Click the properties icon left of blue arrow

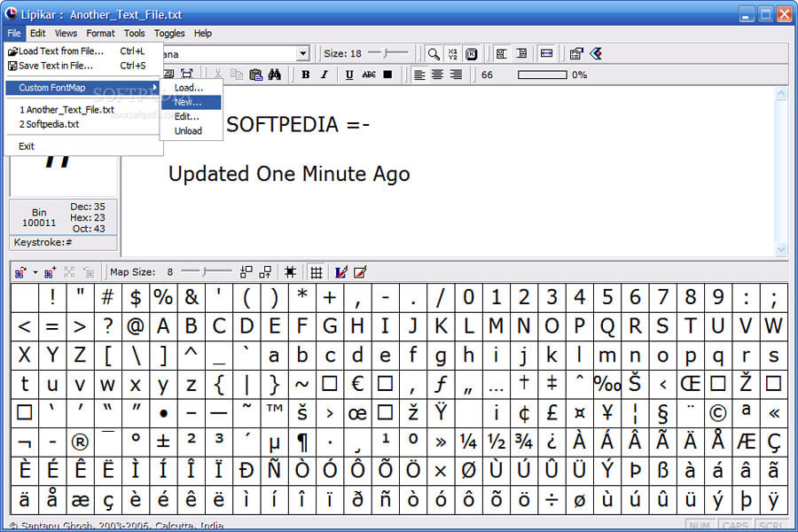576,53
